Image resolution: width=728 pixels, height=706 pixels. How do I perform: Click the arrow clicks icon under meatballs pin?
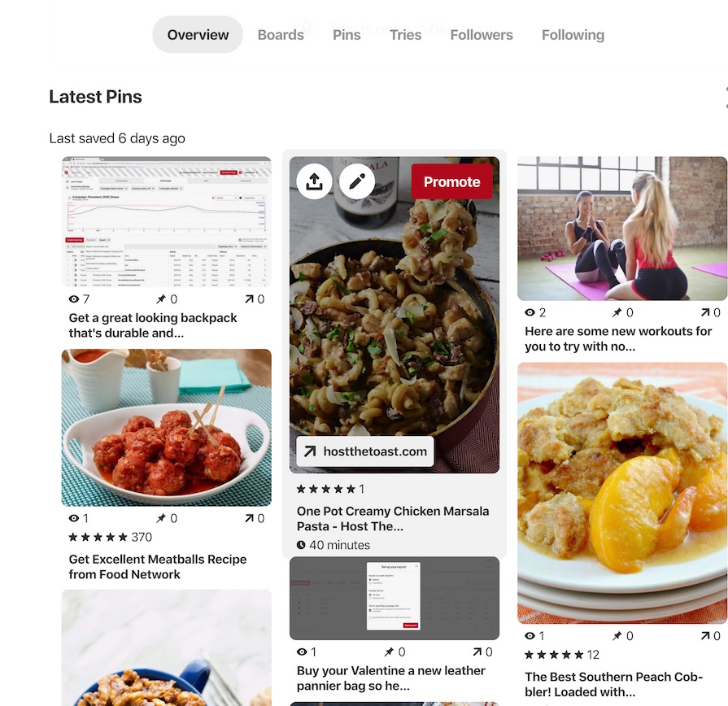point(250,518)
